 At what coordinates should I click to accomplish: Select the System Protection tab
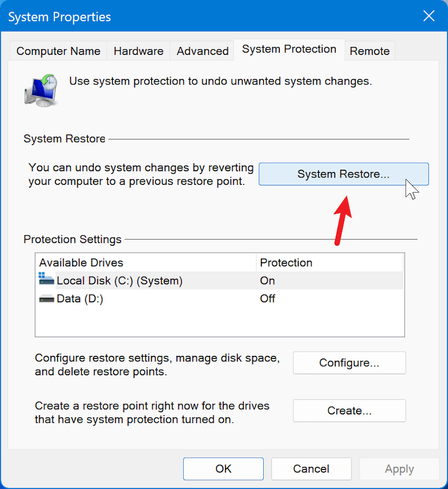tap(289, 49)
